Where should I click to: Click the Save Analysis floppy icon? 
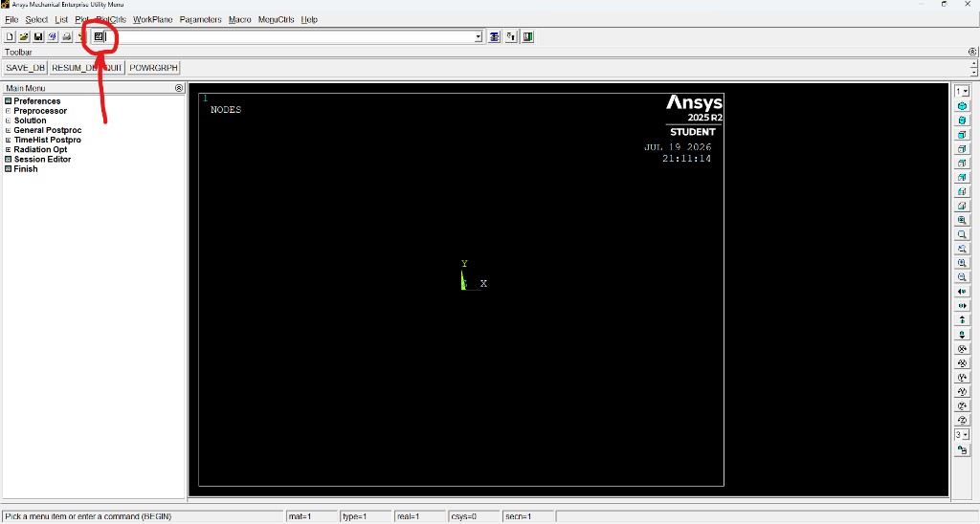point(38,37)
